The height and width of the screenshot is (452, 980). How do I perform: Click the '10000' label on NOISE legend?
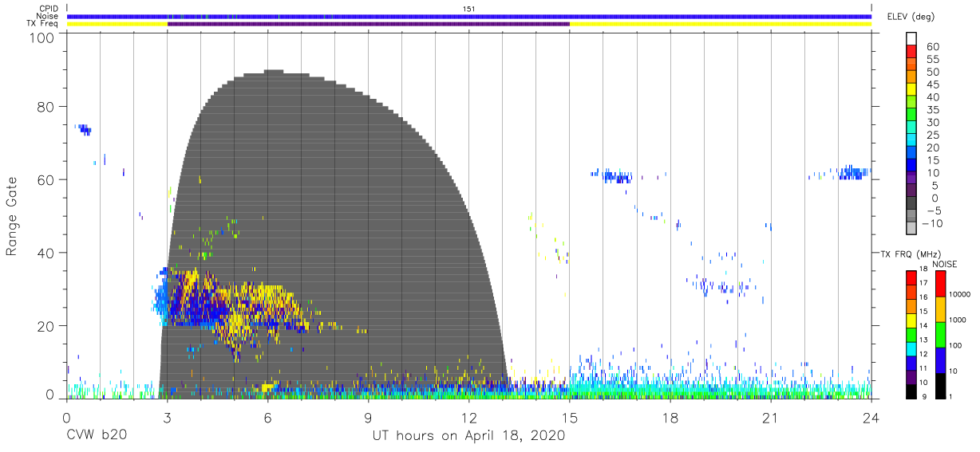point(959,294)
